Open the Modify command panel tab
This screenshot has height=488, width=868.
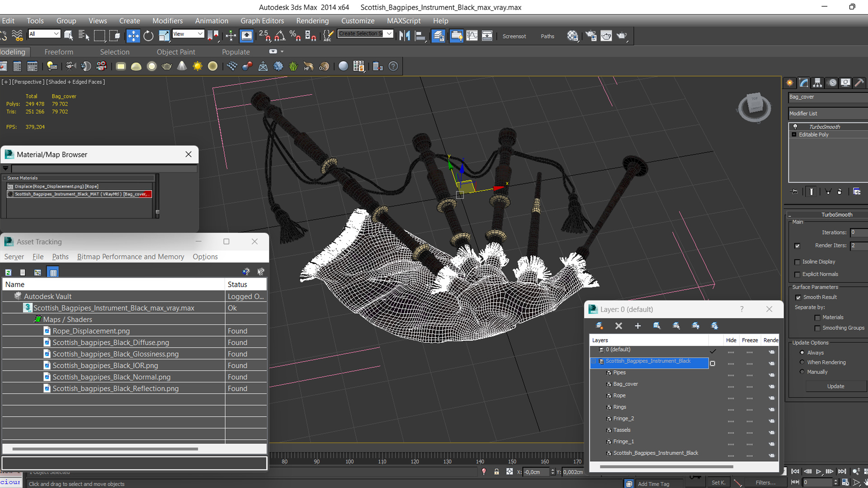tap(803, 83)
